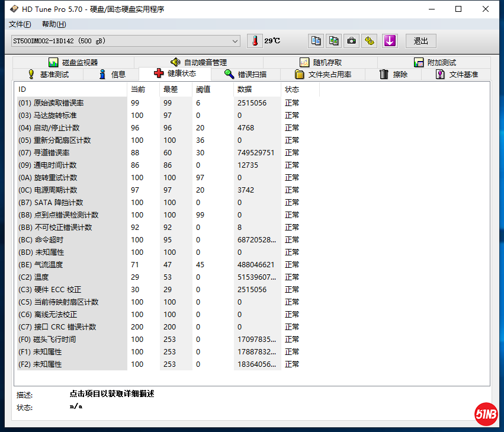
Task: Click the 退出 exit button
Action: coord(420,41)
